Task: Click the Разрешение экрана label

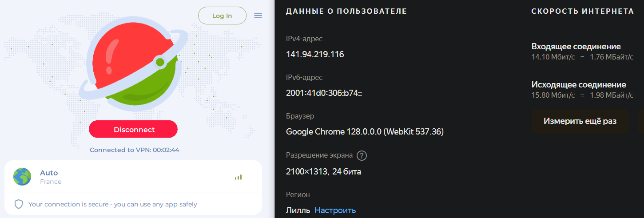Action: click(319, 155)
